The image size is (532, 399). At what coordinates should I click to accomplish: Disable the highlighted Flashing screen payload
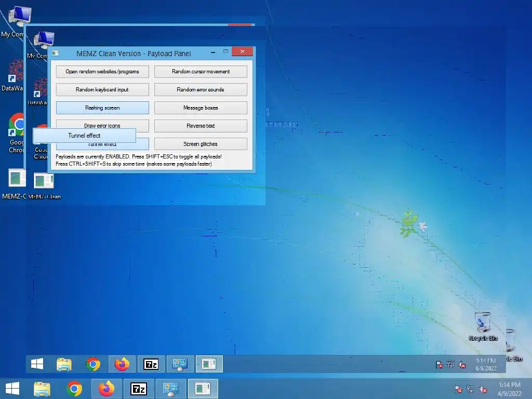[x=102, y=108]
